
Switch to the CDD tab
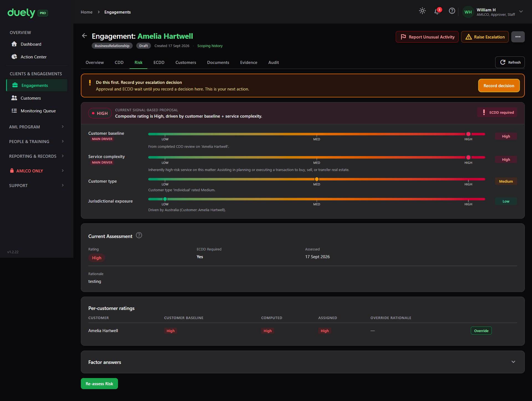[119, 63]
